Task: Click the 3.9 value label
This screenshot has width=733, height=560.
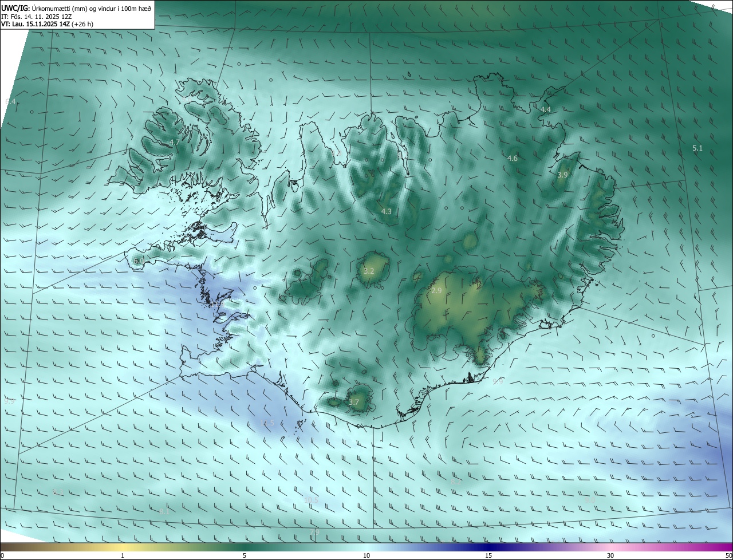Action: pyautogui.click(x=563, y=175)
